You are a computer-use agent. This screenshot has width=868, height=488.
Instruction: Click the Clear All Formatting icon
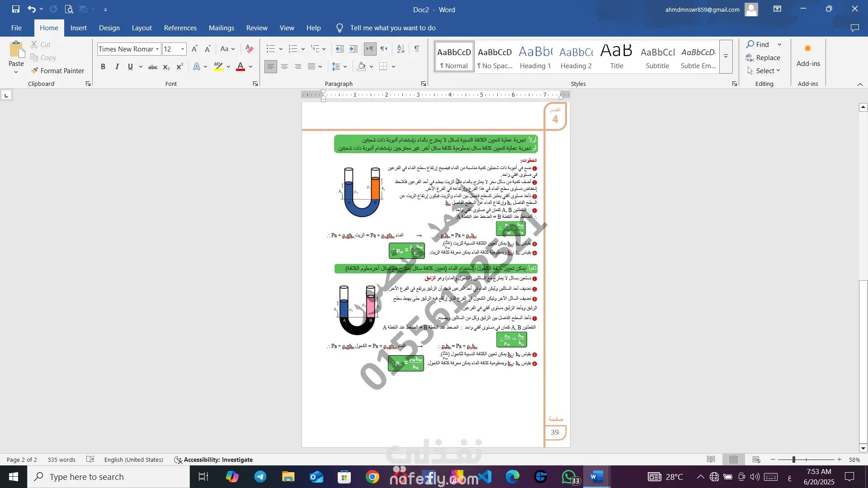[249, 49]
